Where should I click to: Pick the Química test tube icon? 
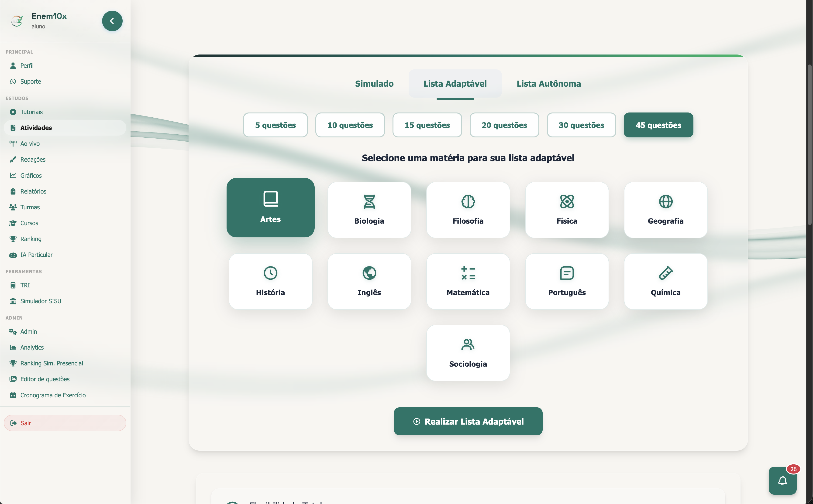click(665, 273)
